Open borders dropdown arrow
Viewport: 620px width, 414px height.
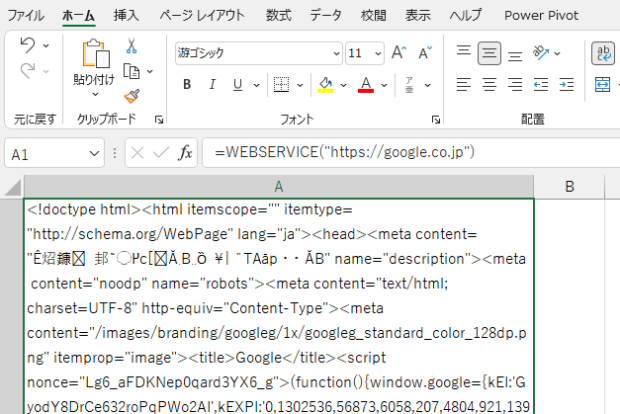point(300,85)
